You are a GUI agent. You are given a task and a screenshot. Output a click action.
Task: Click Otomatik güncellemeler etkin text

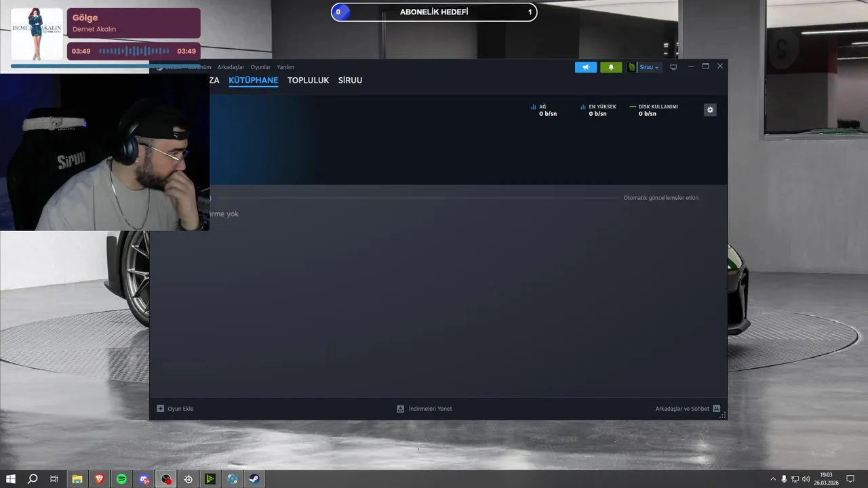(660, 198)
